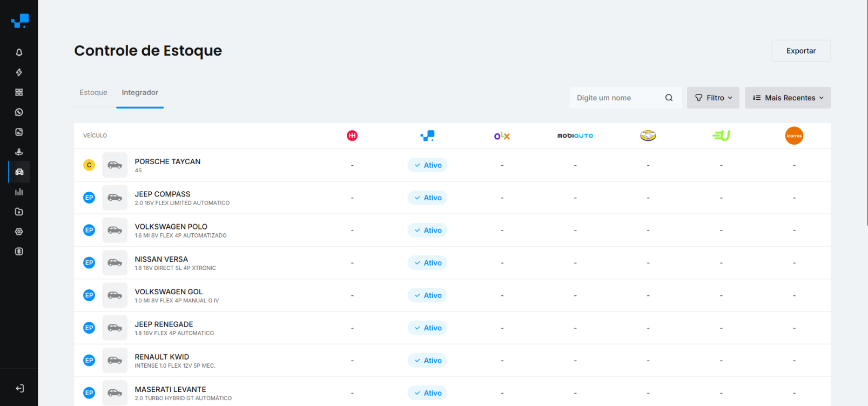The height and width of the screenshot is (406, 868).
Task: Select the vehicle stock car sidebar icon
Action: (x=19, y=172)
